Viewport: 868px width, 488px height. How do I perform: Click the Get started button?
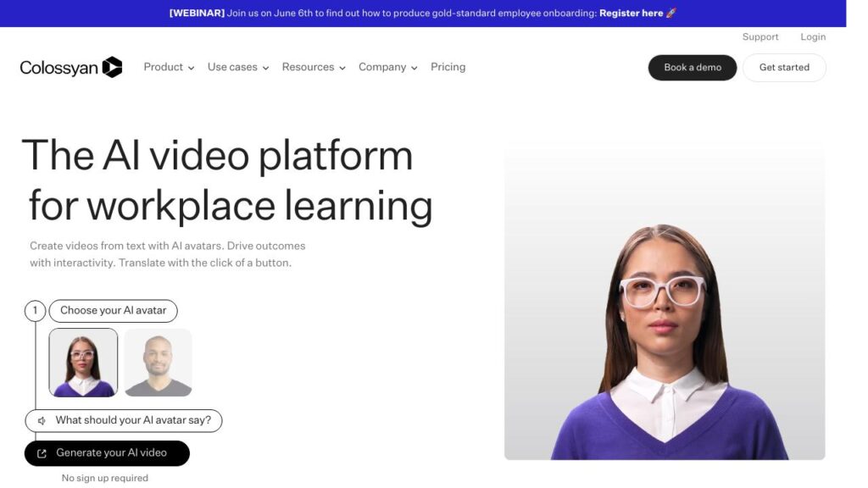[x=784, y=68]
